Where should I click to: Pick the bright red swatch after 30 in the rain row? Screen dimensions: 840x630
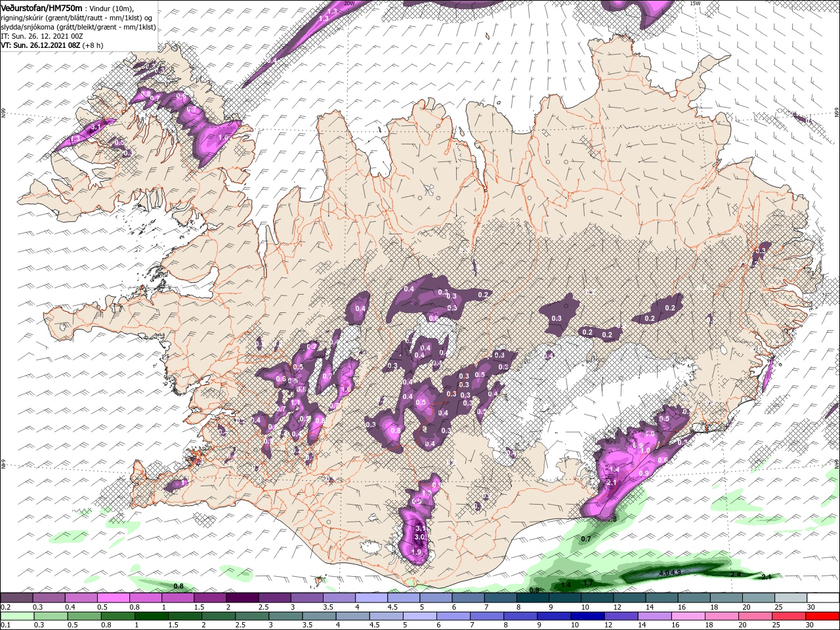pyautogui.click(x=821, y=616)
